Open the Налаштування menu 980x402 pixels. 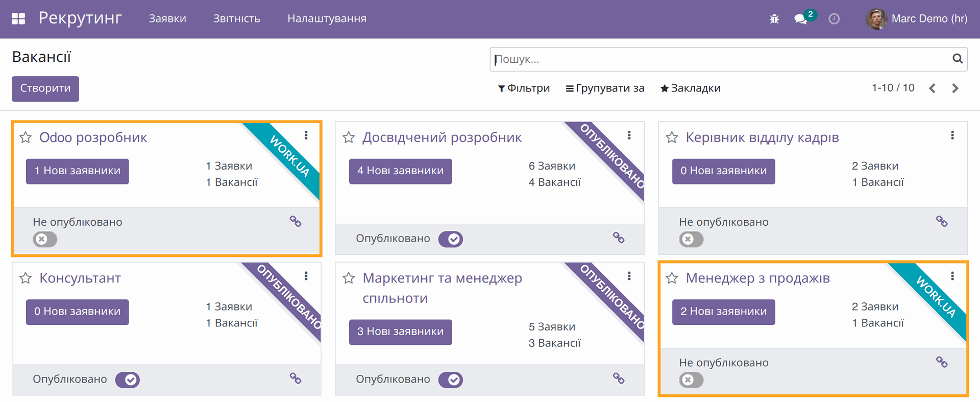(x=327, y=19)
